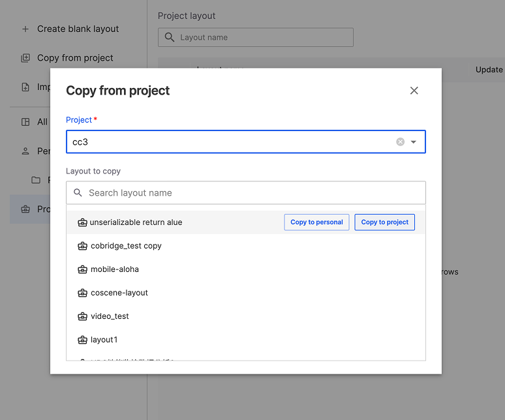
Task: Click the Copy from project sidebar icon
Action: pyautogui.click(x=25, y=58)
